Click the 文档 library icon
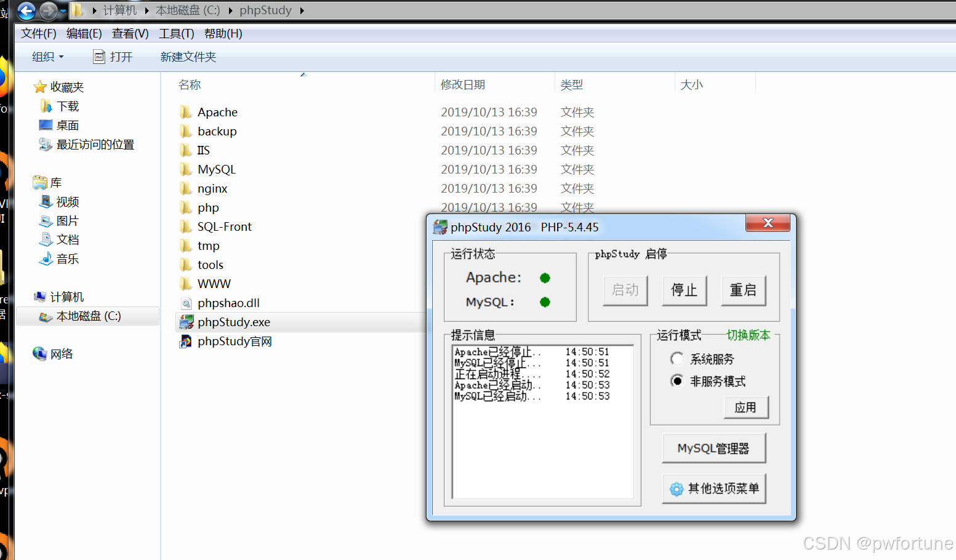Viewport: 956px width, 560px height. [46, 239]
